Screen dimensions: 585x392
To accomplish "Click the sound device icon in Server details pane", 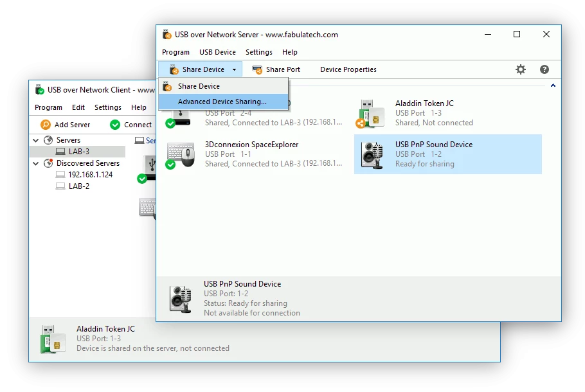I will point(181,299).
